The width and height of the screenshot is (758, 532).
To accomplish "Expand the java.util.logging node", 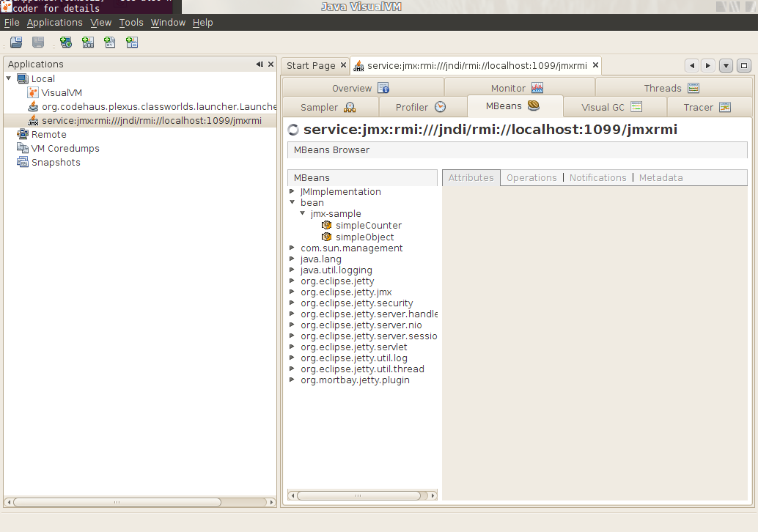I will tap(292, 270).
